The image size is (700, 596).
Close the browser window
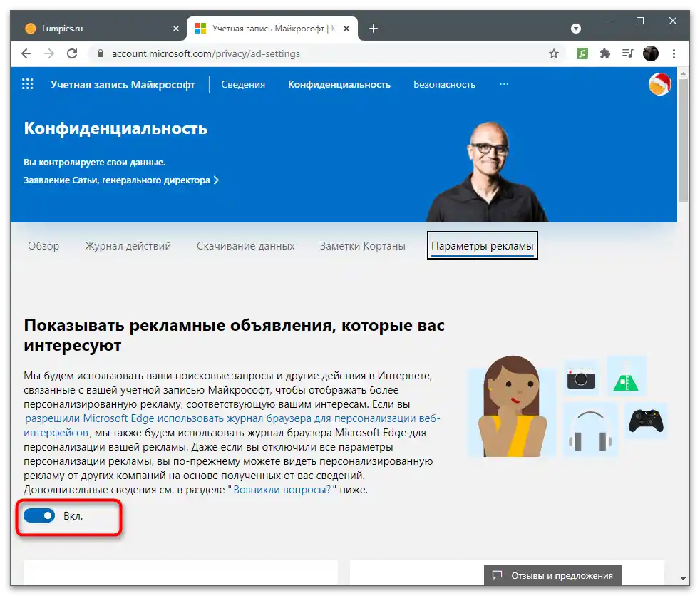tap(673, 21)
